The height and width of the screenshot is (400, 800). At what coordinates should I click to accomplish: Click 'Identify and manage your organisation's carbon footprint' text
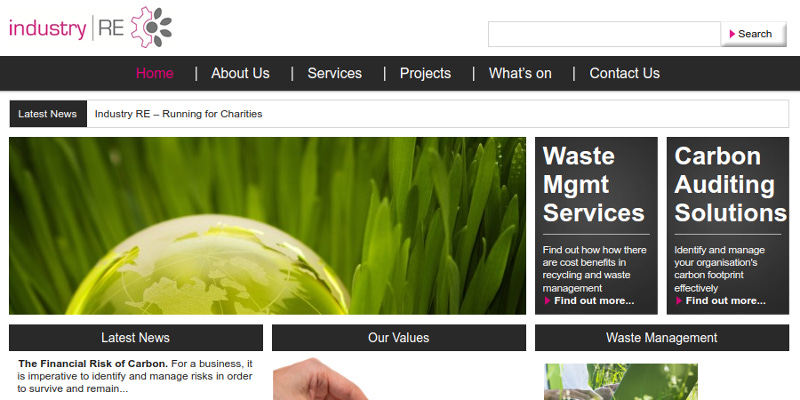click(719, 269)
